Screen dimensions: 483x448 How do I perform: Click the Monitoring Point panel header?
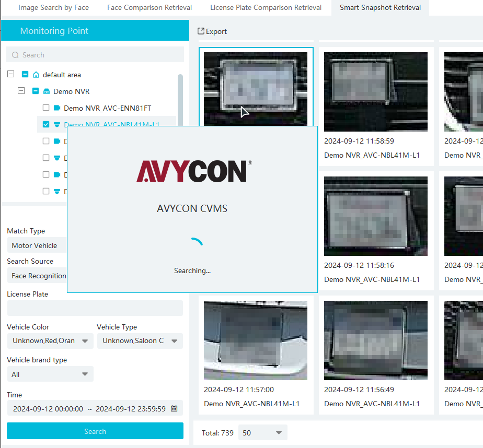tap(95, 30)
